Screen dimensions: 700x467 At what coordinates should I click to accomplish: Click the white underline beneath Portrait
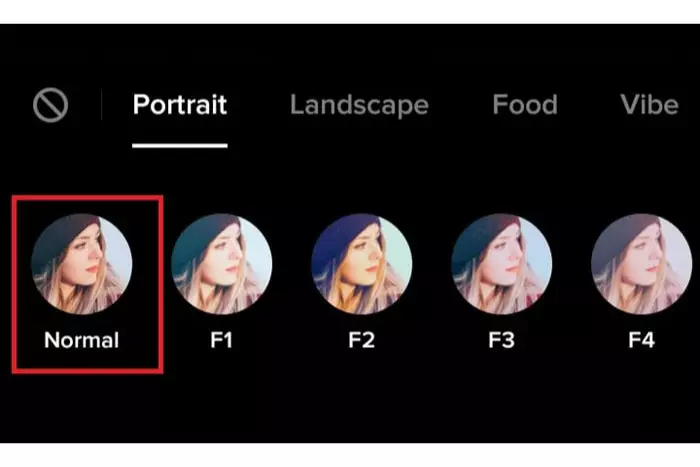[180, 146]
